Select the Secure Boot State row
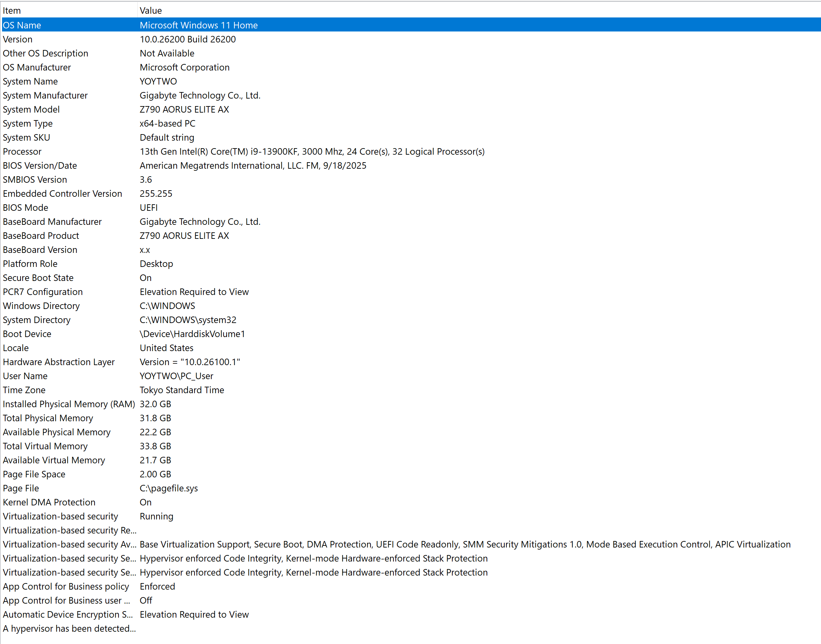 (38, 278)
